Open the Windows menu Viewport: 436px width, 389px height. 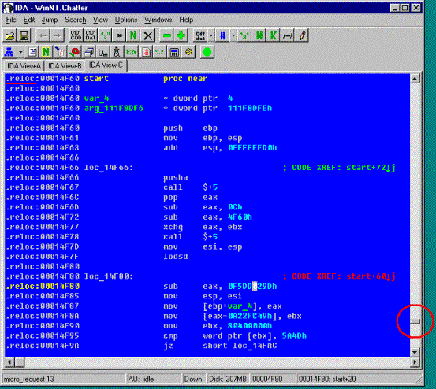coord(158,20)
